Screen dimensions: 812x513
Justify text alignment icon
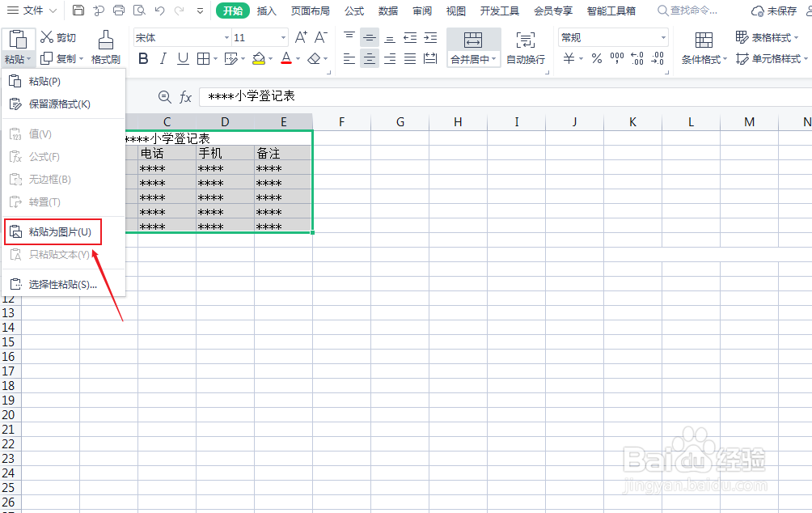click(410, 58)
